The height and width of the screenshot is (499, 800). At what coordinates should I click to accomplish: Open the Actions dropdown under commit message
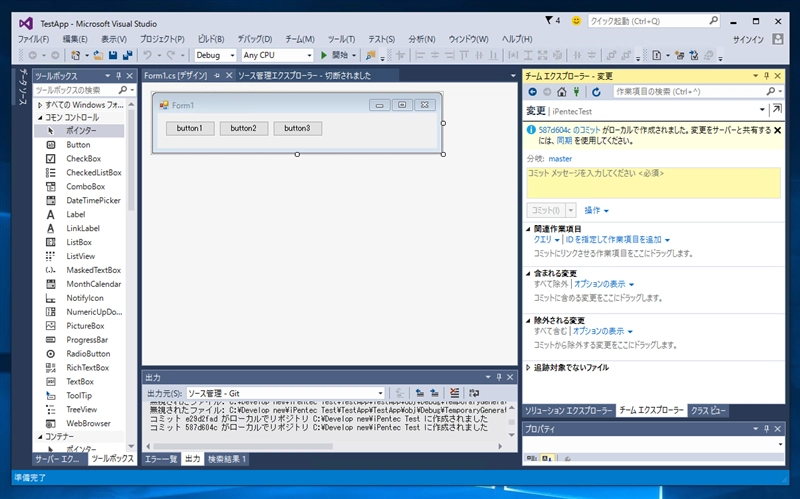[x=596, y=210]
